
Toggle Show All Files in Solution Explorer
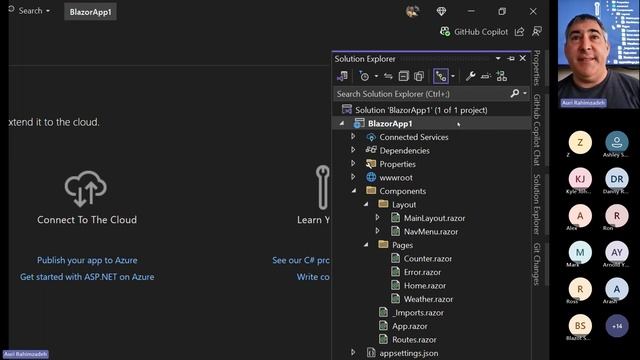[x=419, y=76]
